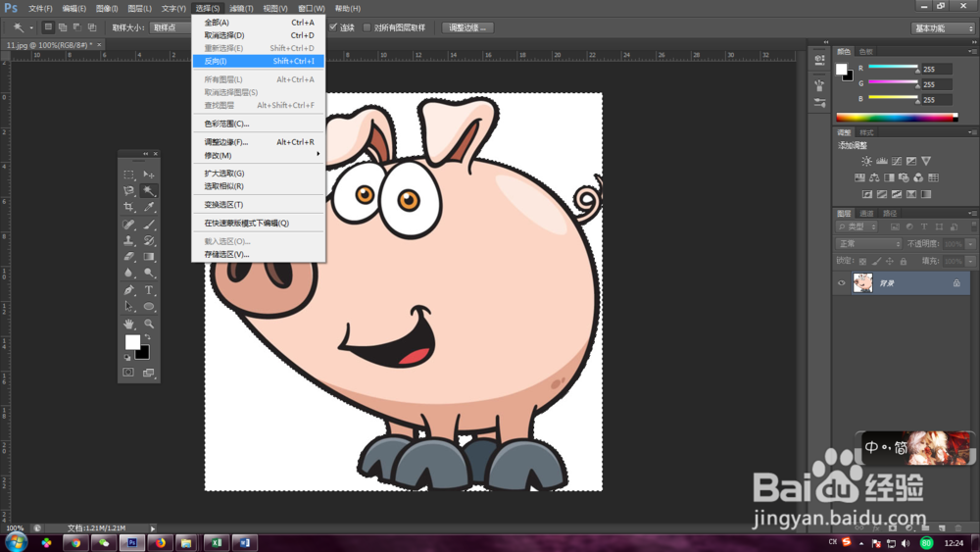Open Windows Start button
This screenshot has height=552, width=980.
coord(16,542)
